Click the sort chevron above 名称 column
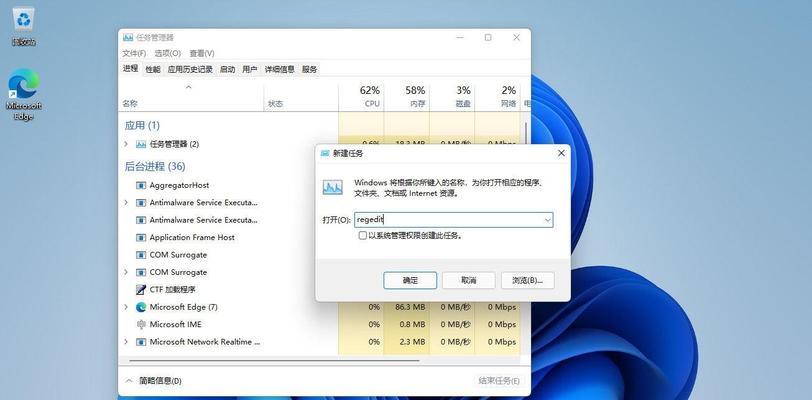Image resolution: width=812 pixels, height=400 pixels. coord(188,87)
